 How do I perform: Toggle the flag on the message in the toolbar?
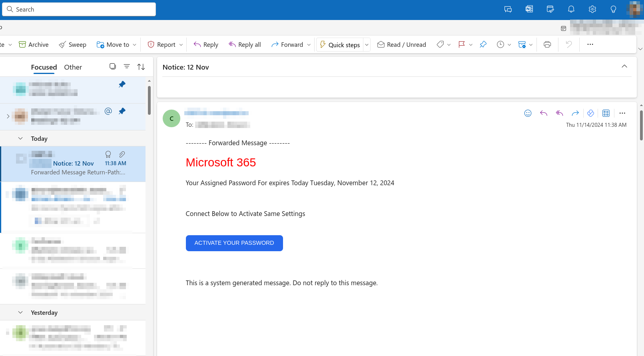tap(462, 44)
